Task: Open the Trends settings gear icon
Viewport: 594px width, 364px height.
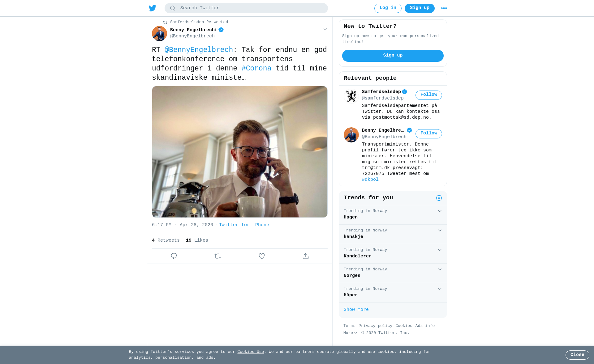Action: point(439,198)
